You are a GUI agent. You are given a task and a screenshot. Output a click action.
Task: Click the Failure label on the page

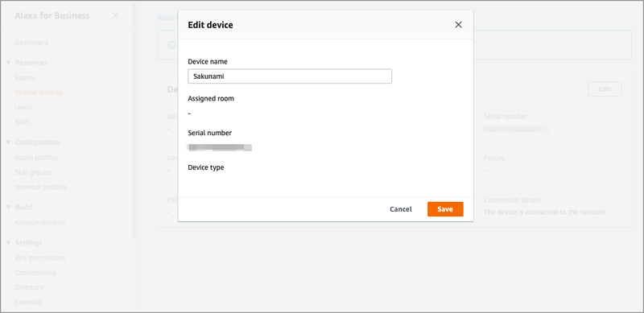point(494,158)
